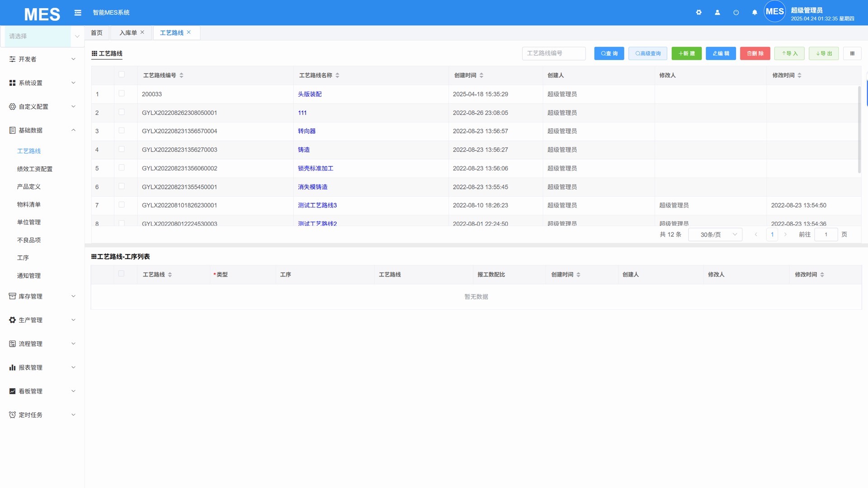Click the 工艺路线编号 search input field
This screenshot has width=868, height=488.
tap(553, 53)
